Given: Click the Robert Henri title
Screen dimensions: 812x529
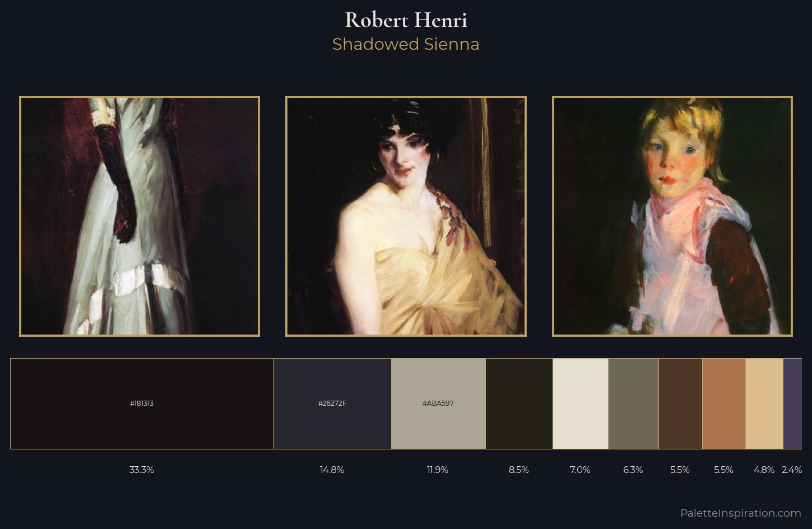Looking at the screenshot, I should pos(406,20).
